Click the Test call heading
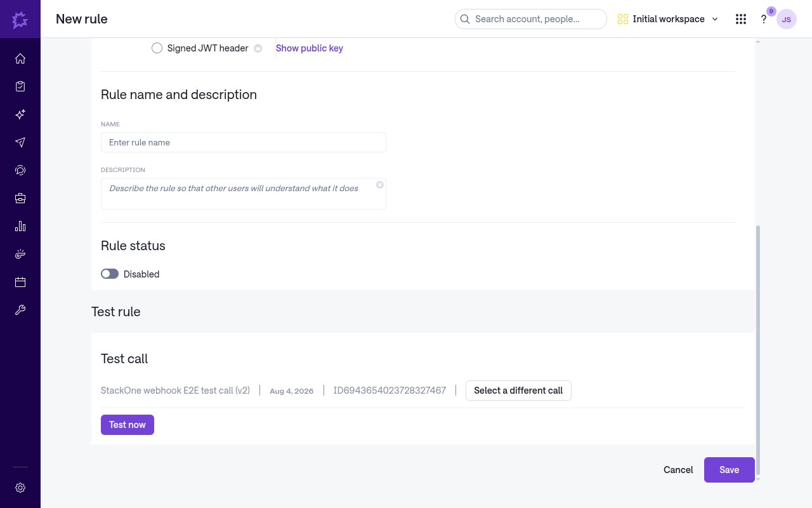 point(124,359)
